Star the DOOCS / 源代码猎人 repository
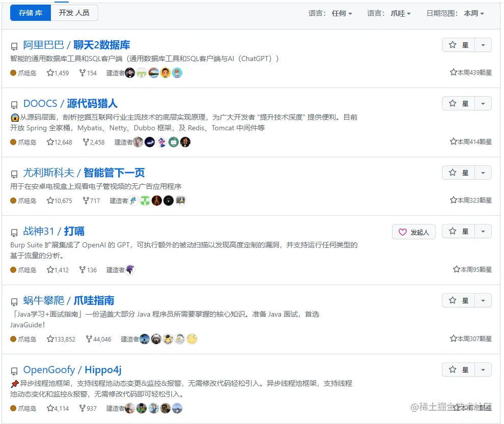504x424 pixels. coord(458,103)
